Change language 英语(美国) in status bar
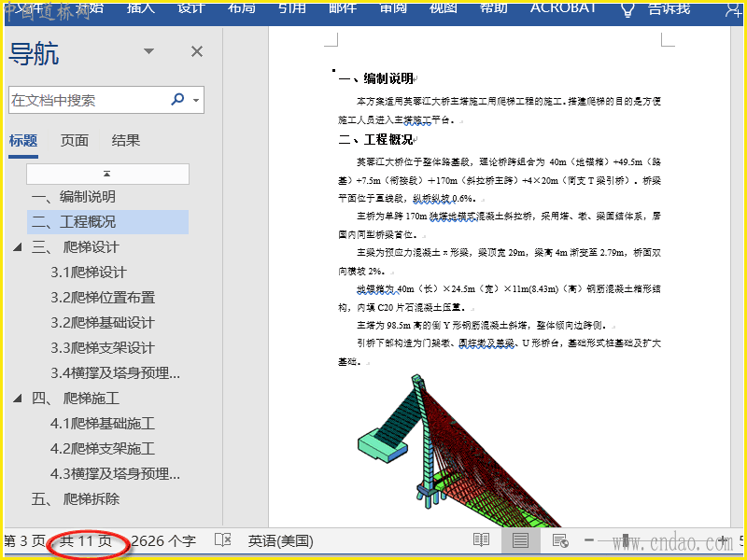This screenshot has height=560, width=747. (281, 541)
